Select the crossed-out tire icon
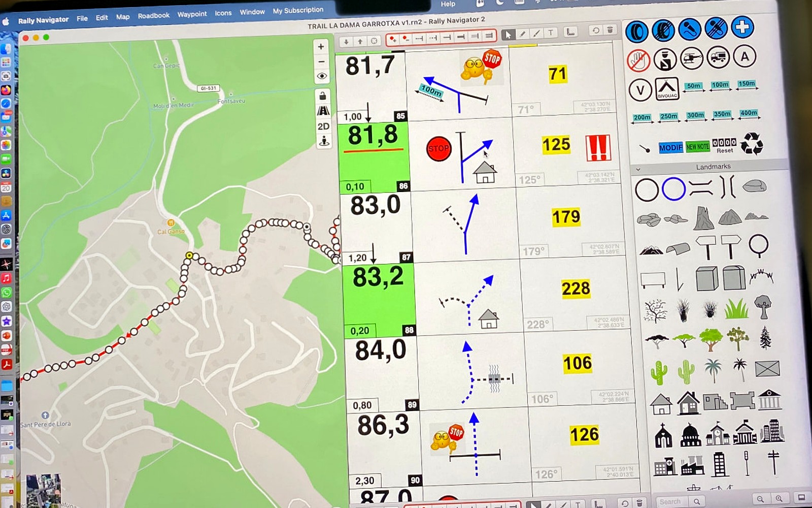Screen dimensions: 812x508 click(663, 30)
